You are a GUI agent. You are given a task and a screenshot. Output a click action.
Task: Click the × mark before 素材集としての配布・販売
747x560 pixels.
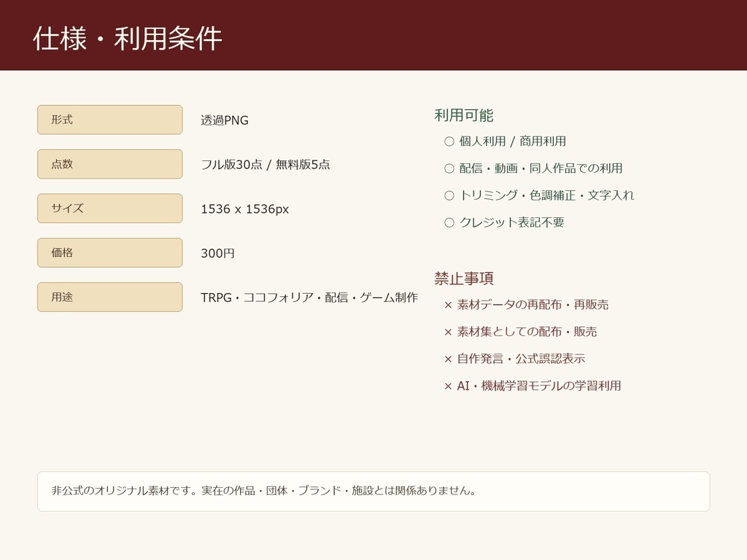click(448, 332)
